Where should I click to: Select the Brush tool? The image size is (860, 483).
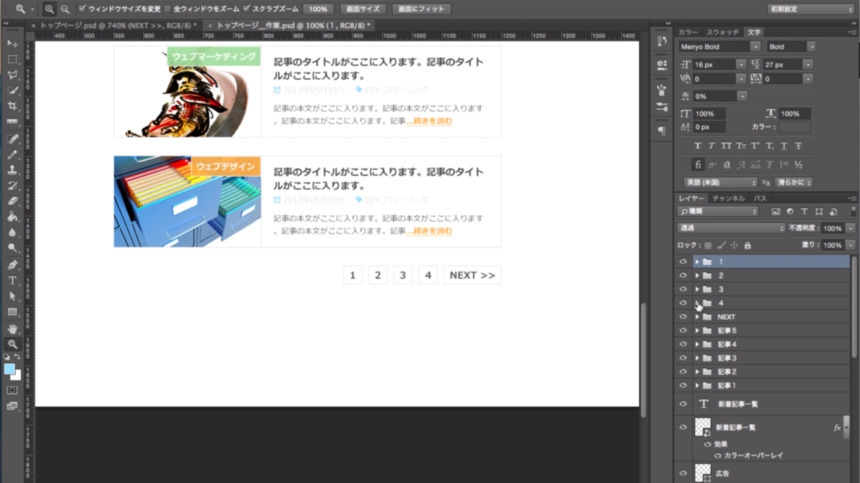12,155
